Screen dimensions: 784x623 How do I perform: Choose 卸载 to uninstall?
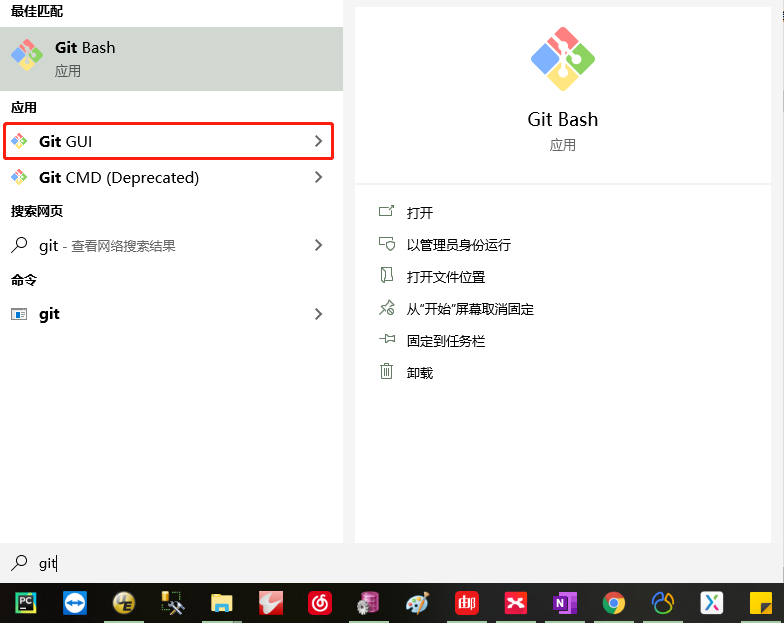[420, 372]
